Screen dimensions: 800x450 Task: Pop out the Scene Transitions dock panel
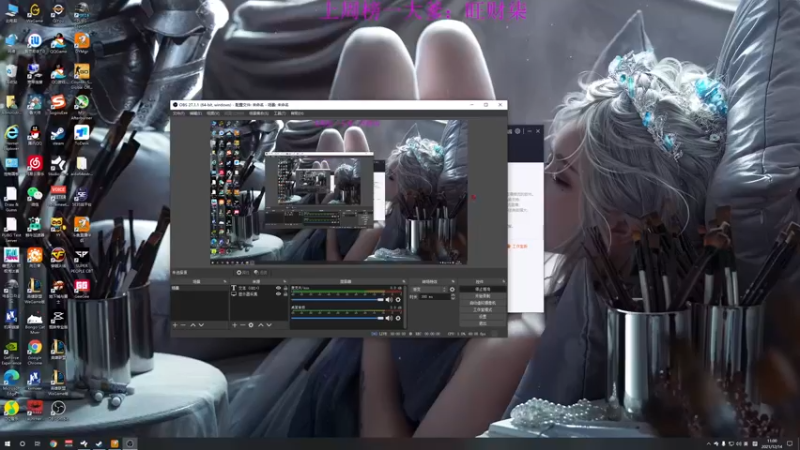pyautogui.click(x=454, y=281)
